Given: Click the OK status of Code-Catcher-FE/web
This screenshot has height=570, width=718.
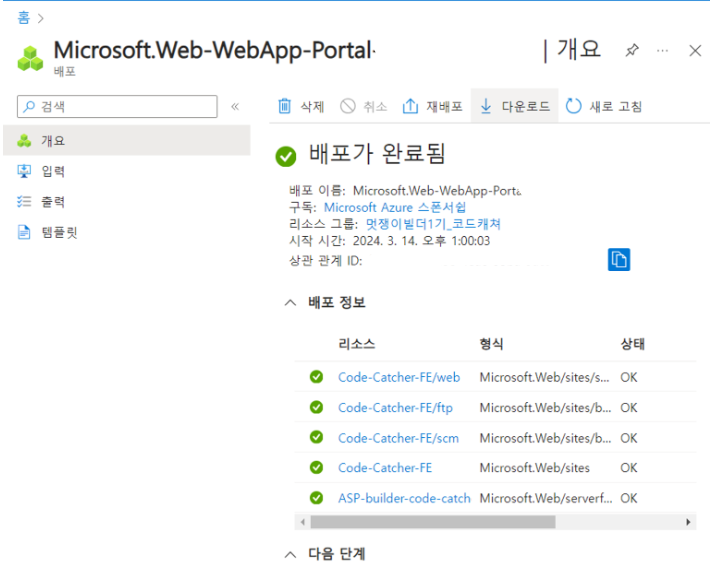Looking at the screenshot, I should tap(629, 377).
